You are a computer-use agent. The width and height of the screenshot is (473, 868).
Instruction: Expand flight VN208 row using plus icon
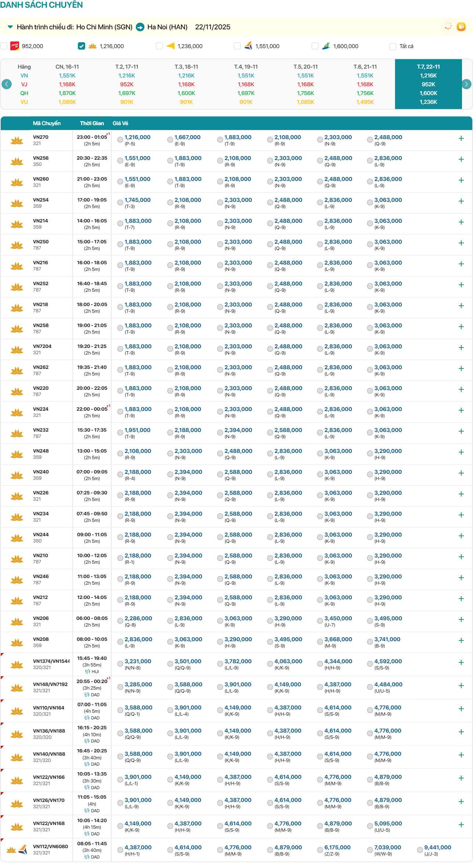pos(461,640)
